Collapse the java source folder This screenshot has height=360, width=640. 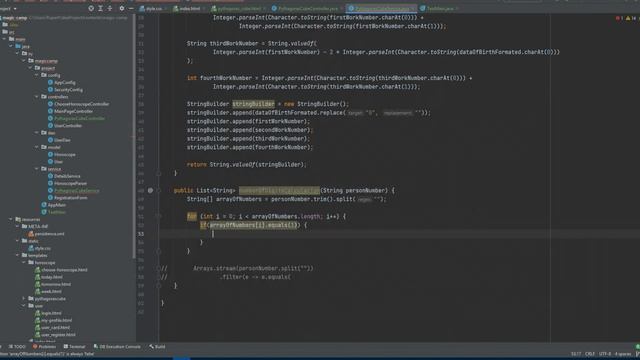[11, 47]
